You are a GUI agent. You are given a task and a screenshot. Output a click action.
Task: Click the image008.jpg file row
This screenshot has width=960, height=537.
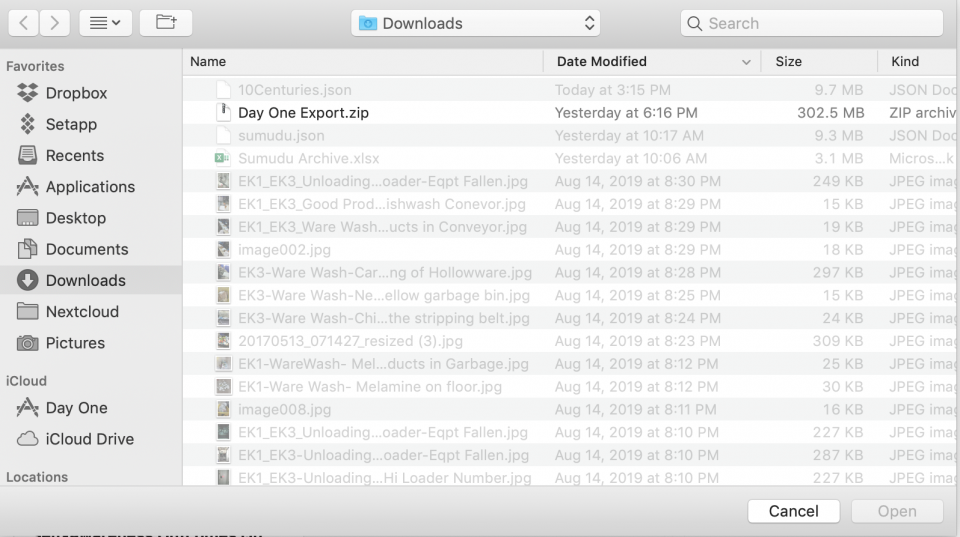570,410
